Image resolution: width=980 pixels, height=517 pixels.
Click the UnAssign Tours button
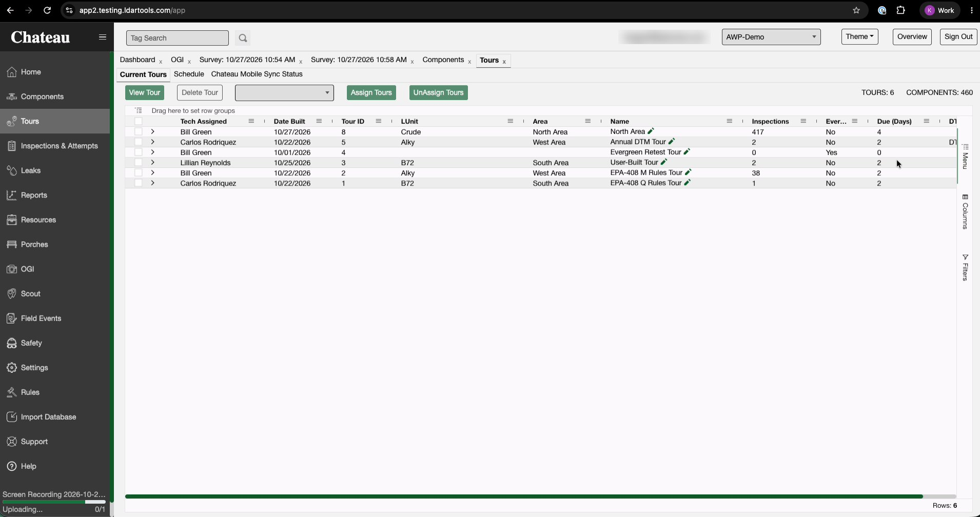tap(439, 93)
